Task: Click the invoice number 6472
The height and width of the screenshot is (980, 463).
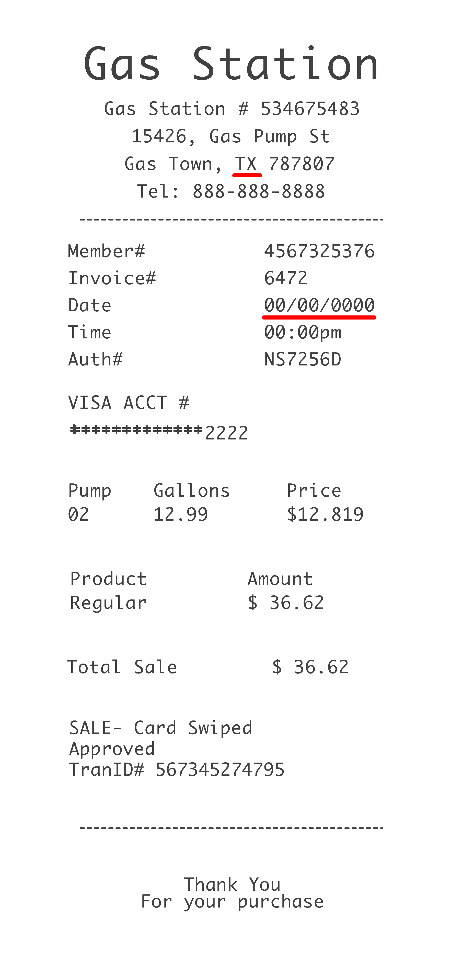Action: pos(286,278)
